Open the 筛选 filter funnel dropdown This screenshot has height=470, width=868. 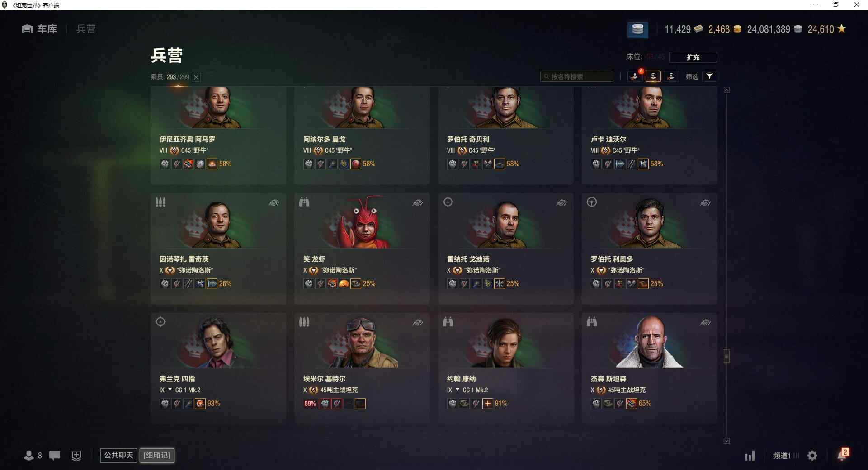pyautogui.click(x=710, y=76)
